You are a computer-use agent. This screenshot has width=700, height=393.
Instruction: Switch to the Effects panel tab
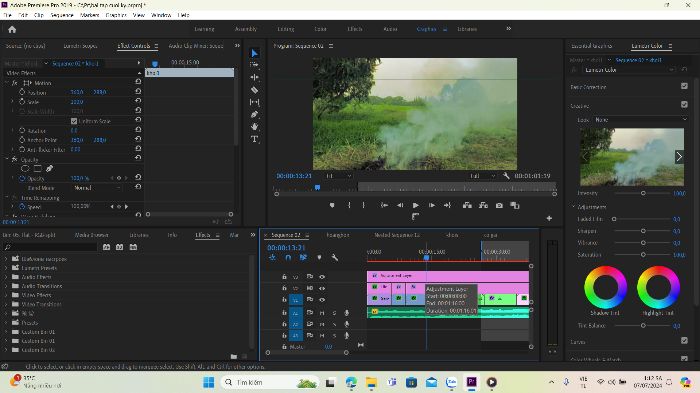pyautogui.click(x=203, y=235)
